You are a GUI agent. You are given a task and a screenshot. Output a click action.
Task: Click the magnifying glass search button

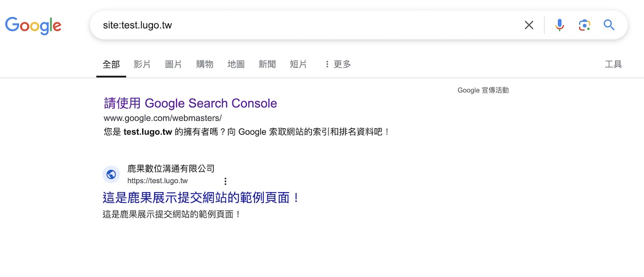coord(609,25)
